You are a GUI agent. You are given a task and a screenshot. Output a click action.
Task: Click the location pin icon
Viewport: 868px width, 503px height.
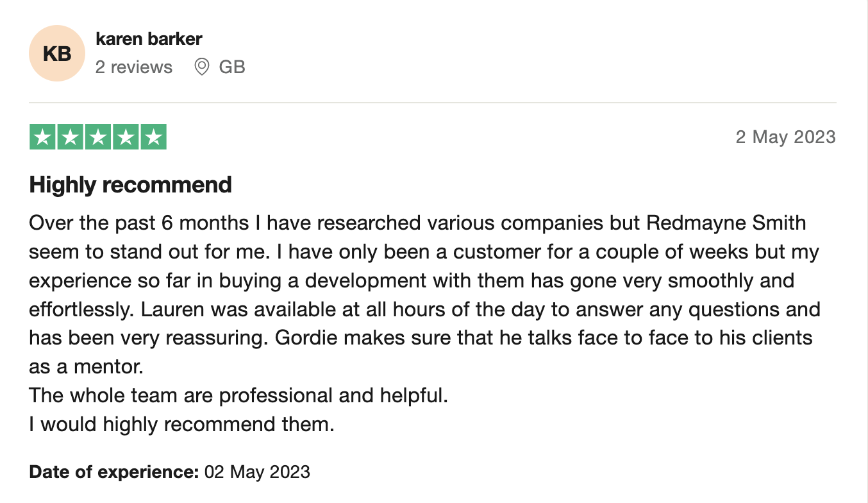click(202, 67)
